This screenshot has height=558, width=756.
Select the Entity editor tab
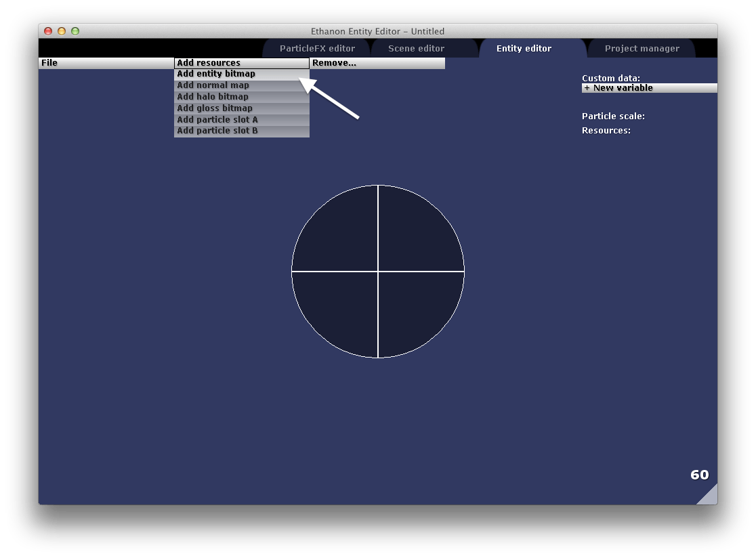[x=524, y=49]
